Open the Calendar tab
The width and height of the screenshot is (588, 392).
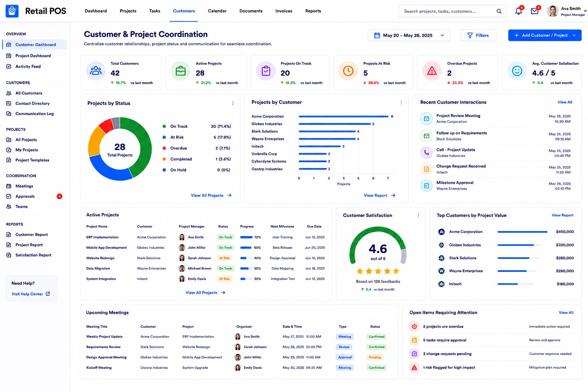tap(217, 11)
